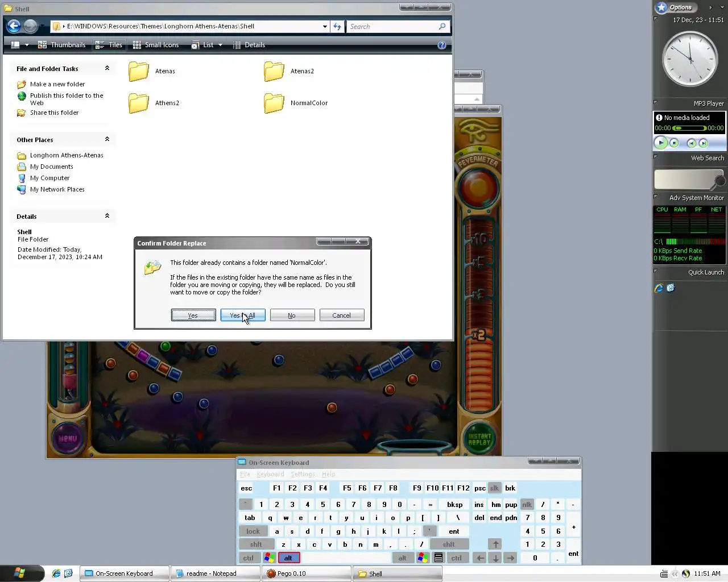Cancel the folder replace dialog

[342, 315]
